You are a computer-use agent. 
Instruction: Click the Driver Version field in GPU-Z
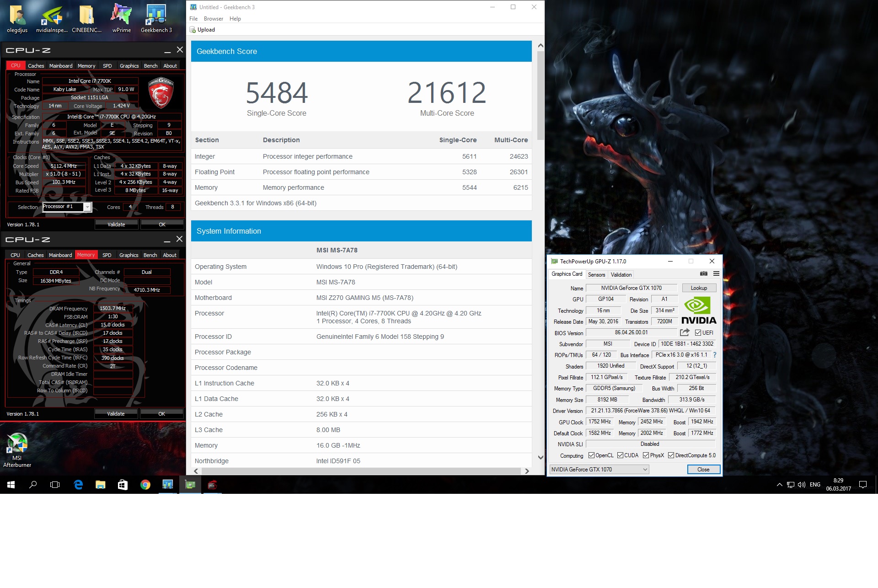point(650,411)
